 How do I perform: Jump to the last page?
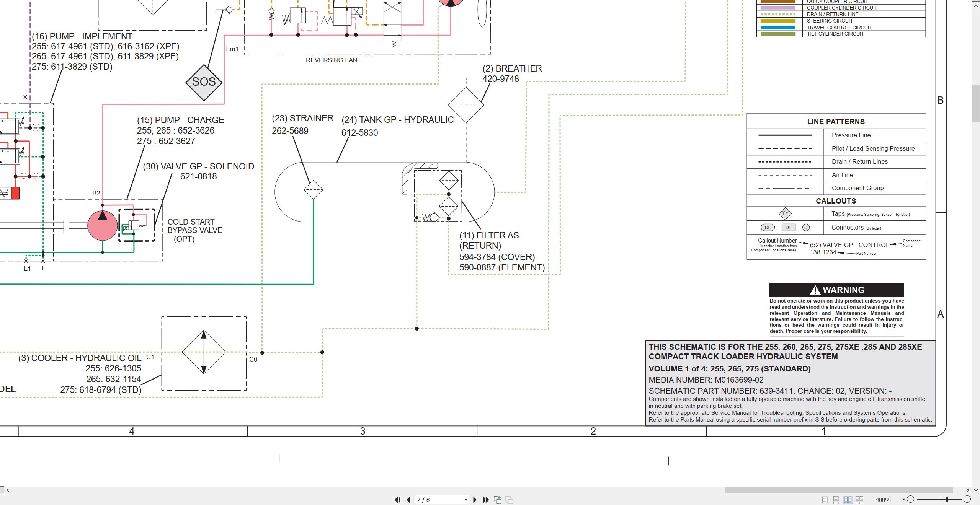tap(486, 500)
